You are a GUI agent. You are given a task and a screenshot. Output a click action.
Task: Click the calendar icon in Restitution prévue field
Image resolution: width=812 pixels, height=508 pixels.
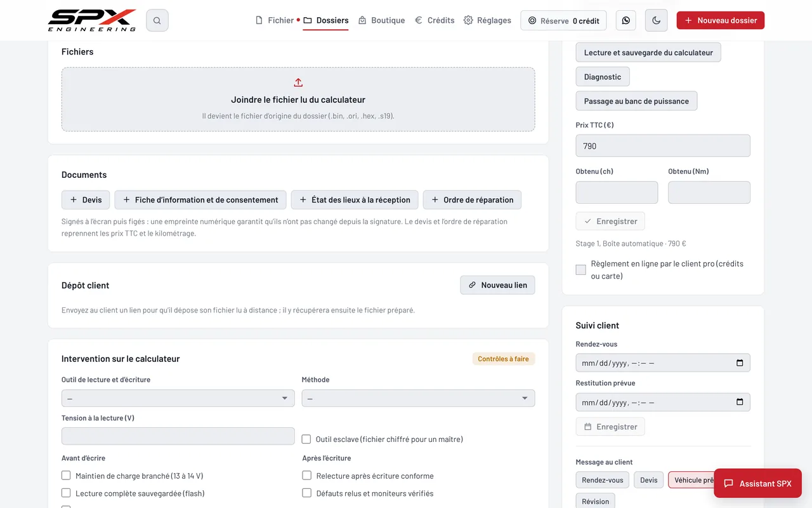pos(740,402)
